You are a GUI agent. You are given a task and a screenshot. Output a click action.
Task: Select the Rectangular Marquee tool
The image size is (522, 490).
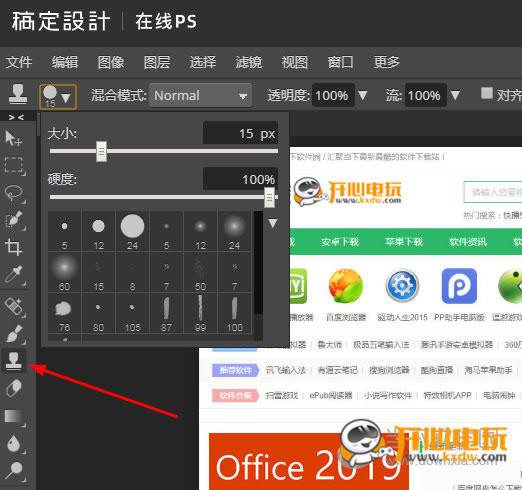pos(14,165)
